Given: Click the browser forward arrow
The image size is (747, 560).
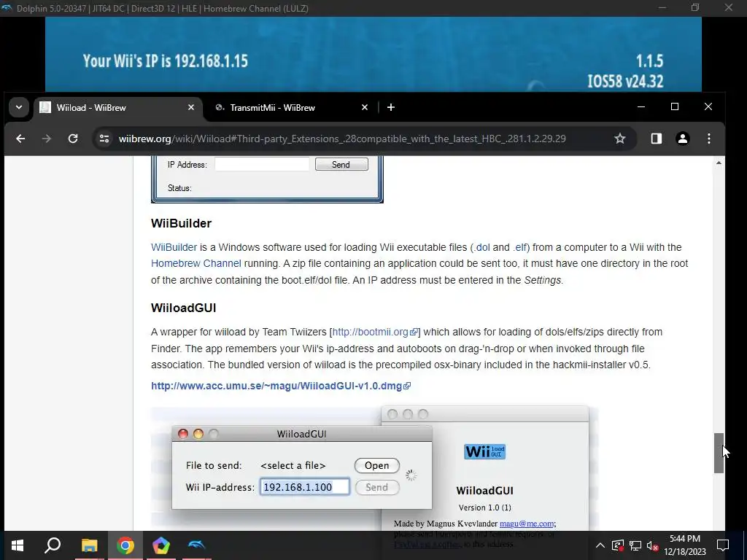Looking at the screenshot, I should tap(46, 139).
